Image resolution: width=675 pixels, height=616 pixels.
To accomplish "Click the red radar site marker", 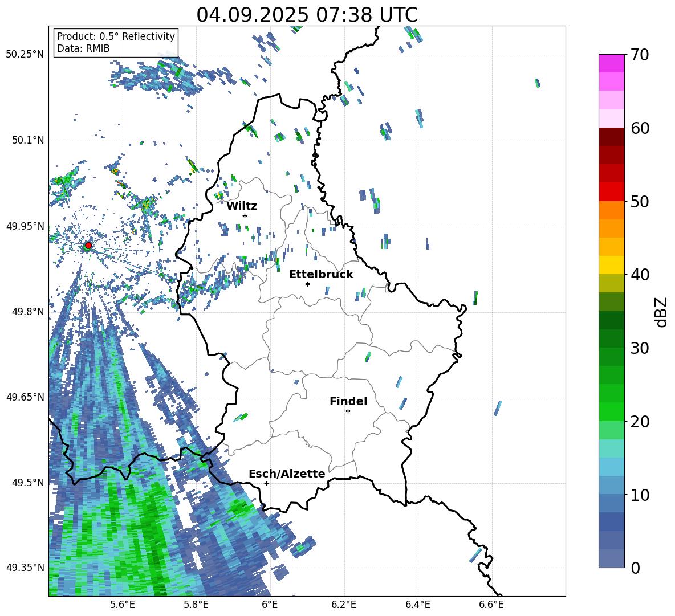I will (88, 245).
